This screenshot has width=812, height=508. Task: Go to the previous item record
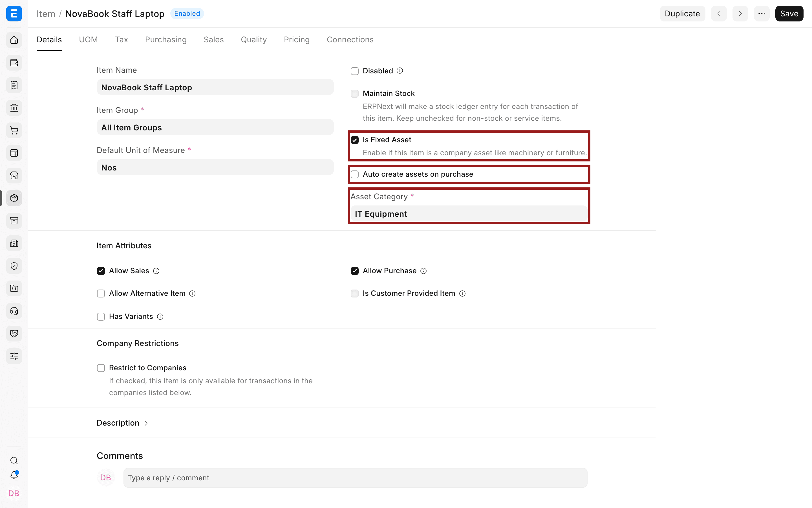719,14
